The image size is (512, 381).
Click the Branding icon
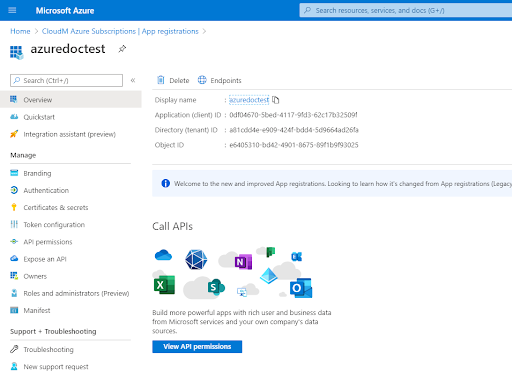[14, 173]
